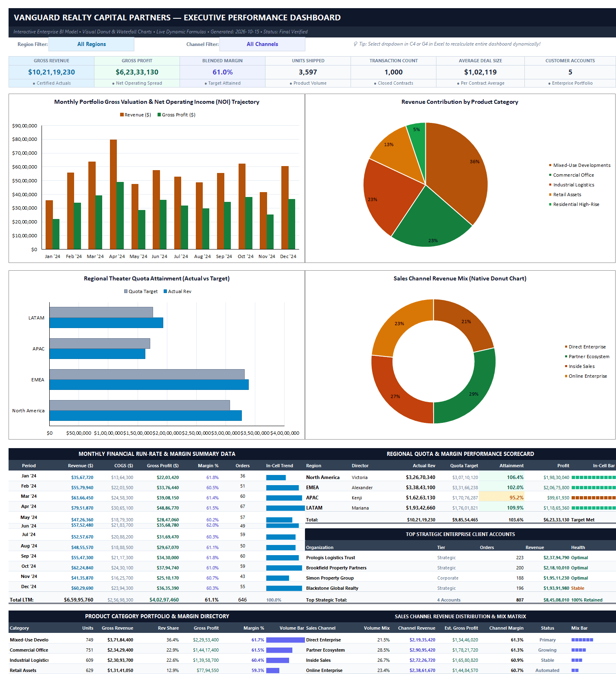Select the Dec '24 gross profit bar
This screenshot has width=616, height=674.
(292, 224)
